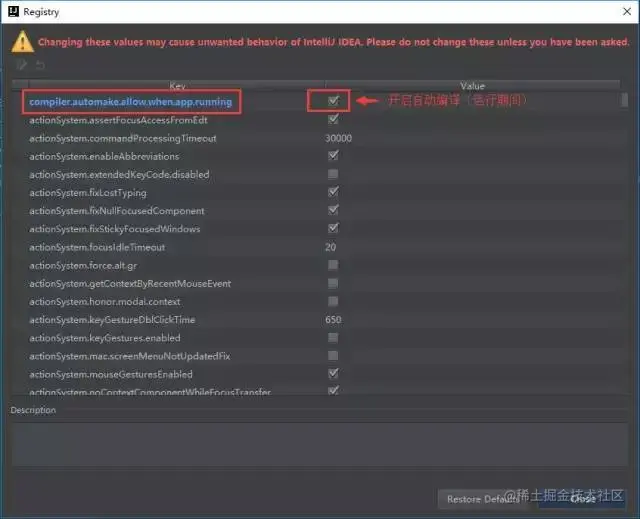The width and height of the screenshot is (640, 519).
Task: Toggle actionSystem.fixStickyFocusedWindows checkbox
Action: [x=333, y=228]
